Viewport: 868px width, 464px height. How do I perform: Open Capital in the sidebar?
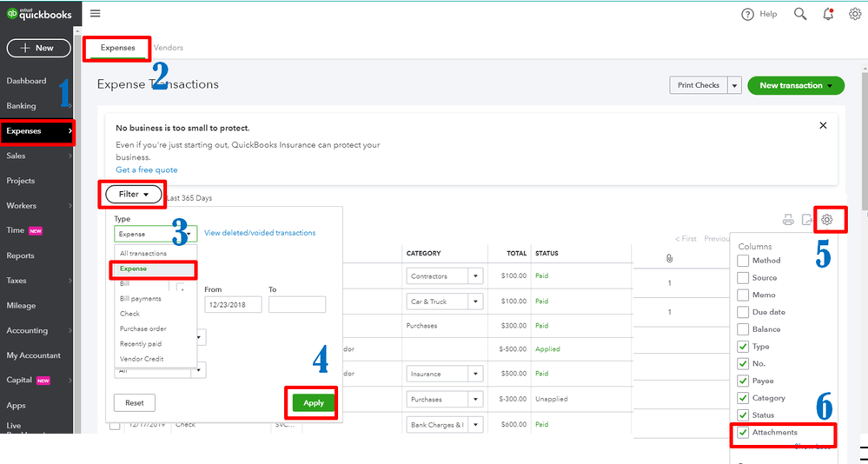tap(19, 381)
